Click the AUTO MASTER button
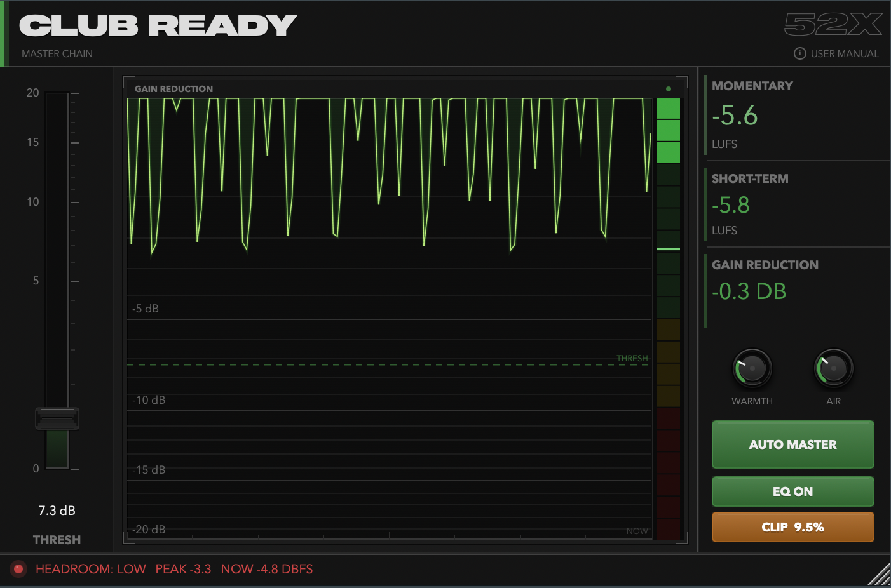 pos(792,444)
